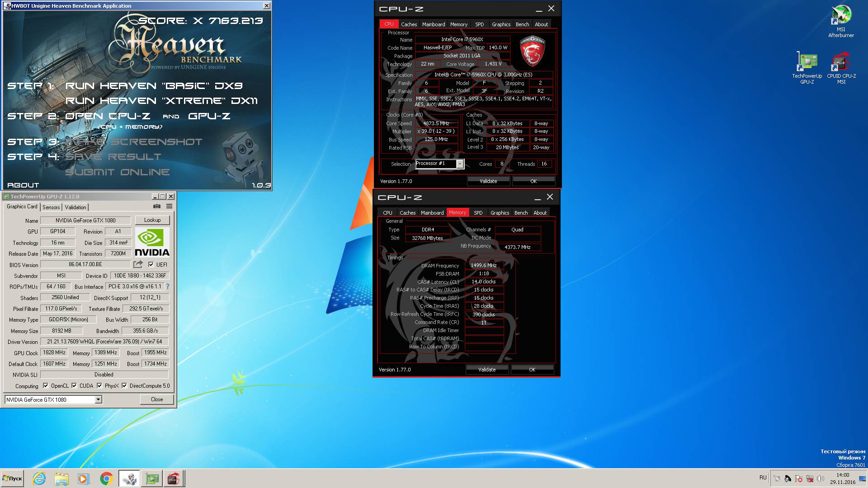Switch to GPU-Z Validation tab
Viewport: 868px width, 488px height.
click(75, 207)
